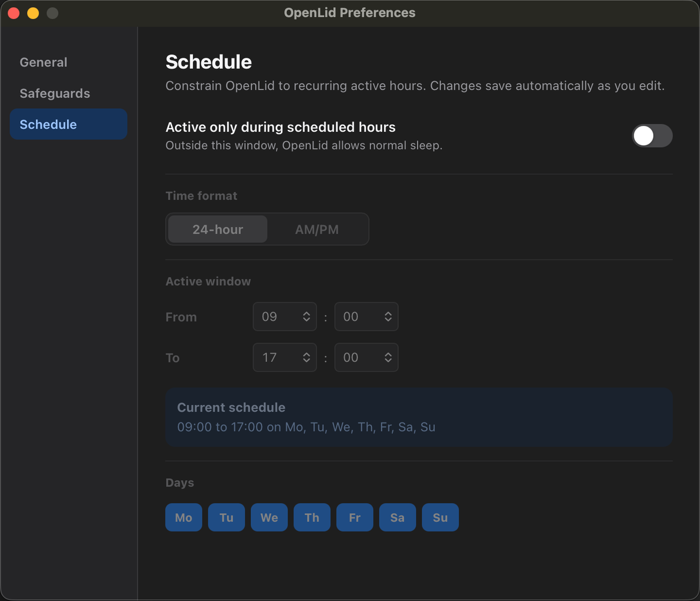The image size is (700, 601).
Task: Click the 'Outside this window' description text
Action: 304,145
